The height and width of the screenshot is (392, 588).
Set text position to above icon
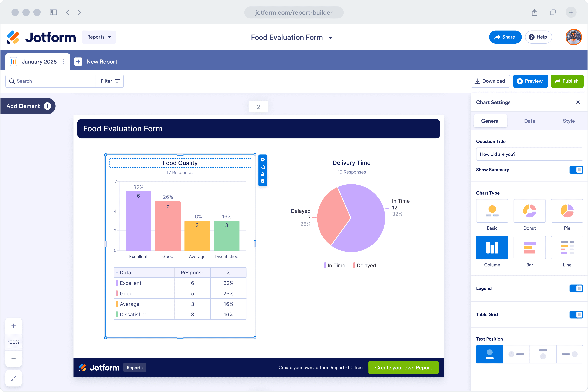click(543, 354)
